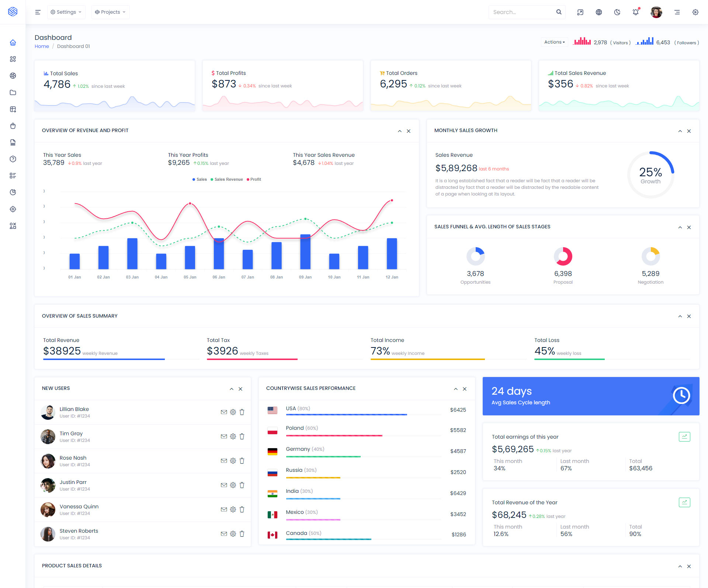This screenshot has height=588, width=708.
Task: Collapse the Monthly Sales Growth panel
Action: tap(680, 131)
